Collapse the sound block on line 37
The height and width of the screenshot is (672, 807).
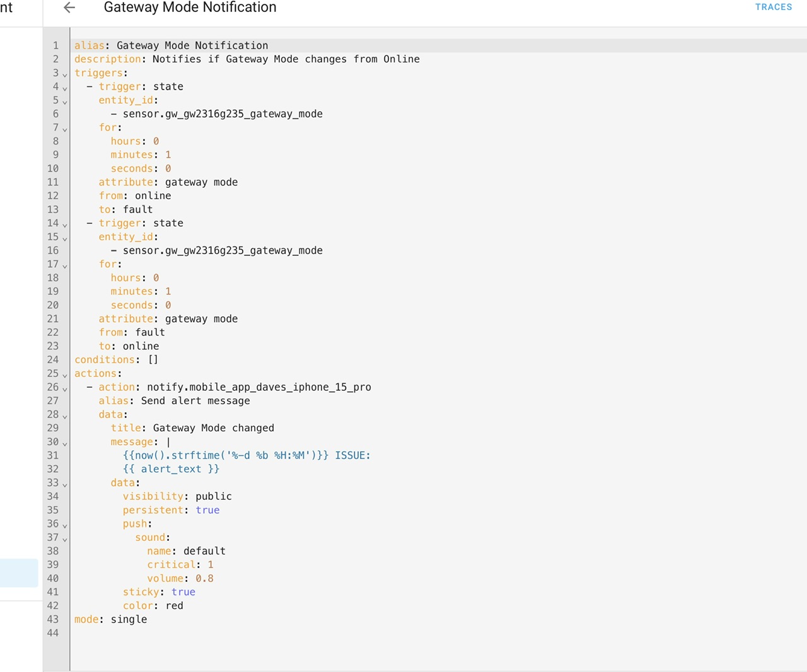[64, 539]
